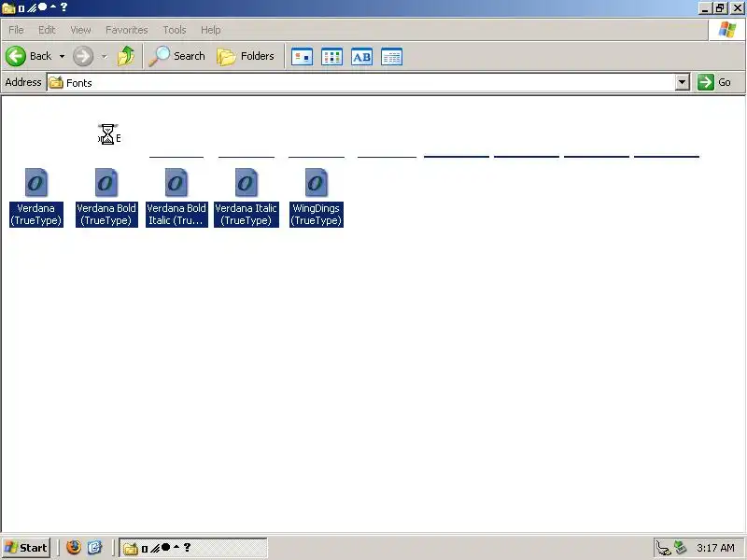Restore down the Fonts window

click(x=720, y=8)
